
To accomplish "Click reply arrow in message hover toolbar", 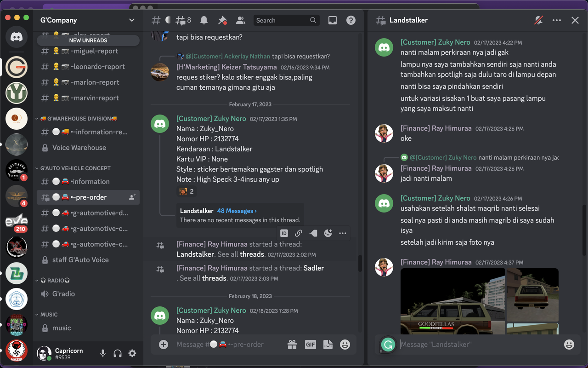I will click(x=313, y=233).
